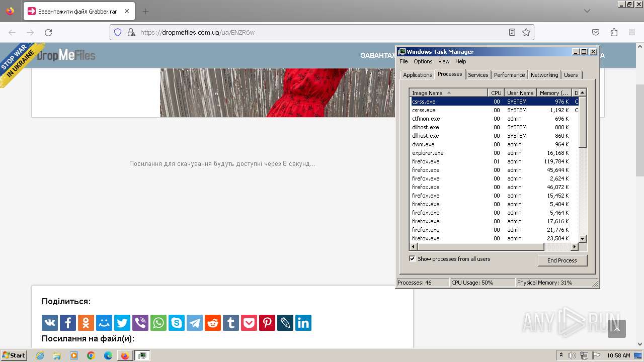This screenshot has width=644, height=362.
Task: Open a new Firefox tab
Action: [145, 11]
